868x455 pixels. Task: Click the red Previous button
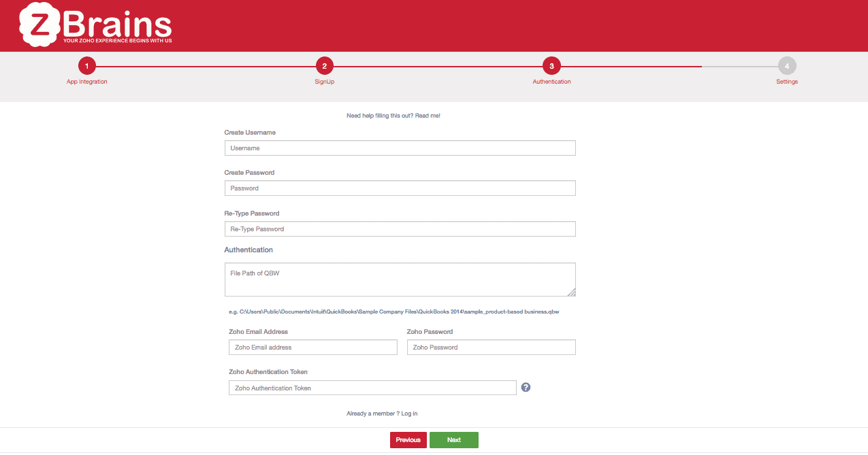(408, 440)
